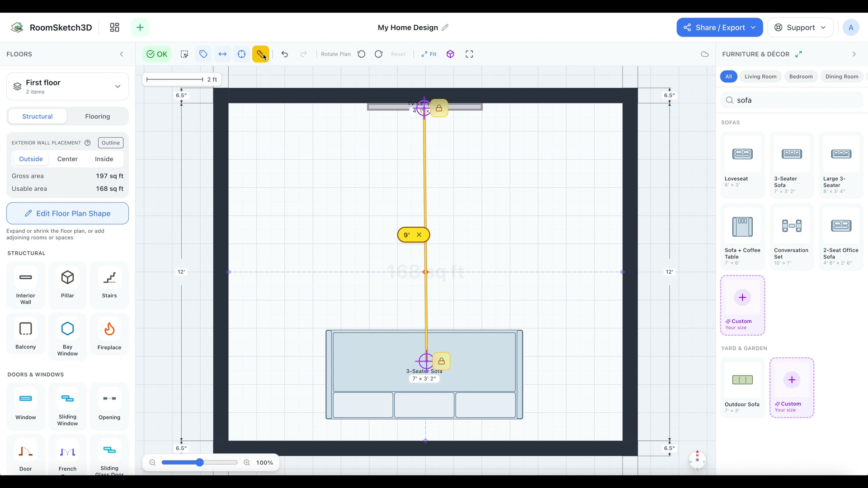This screenshot has height=488, width=868.
Task: Select the measuring tape tool
Action: [x=260, y=54]
